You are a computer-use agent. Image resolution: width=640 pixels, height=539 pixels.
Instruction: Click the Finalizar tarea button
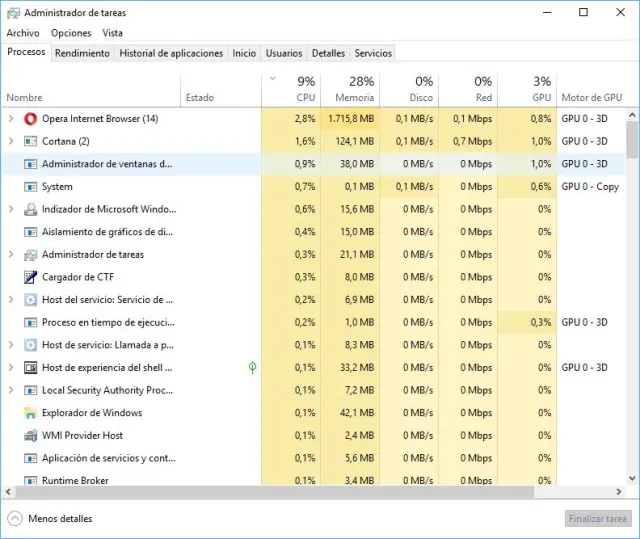[598, 519]
